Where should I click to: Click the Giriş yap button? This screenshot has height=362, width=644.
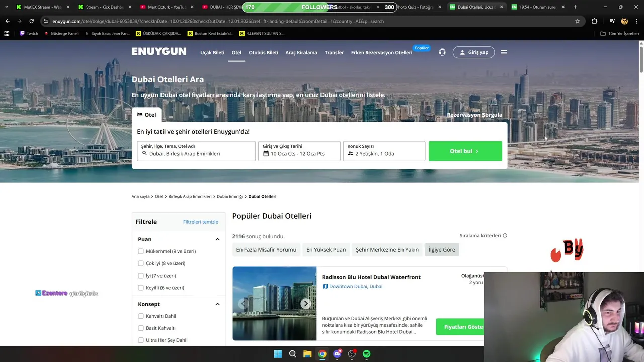[x=473, y=52]
